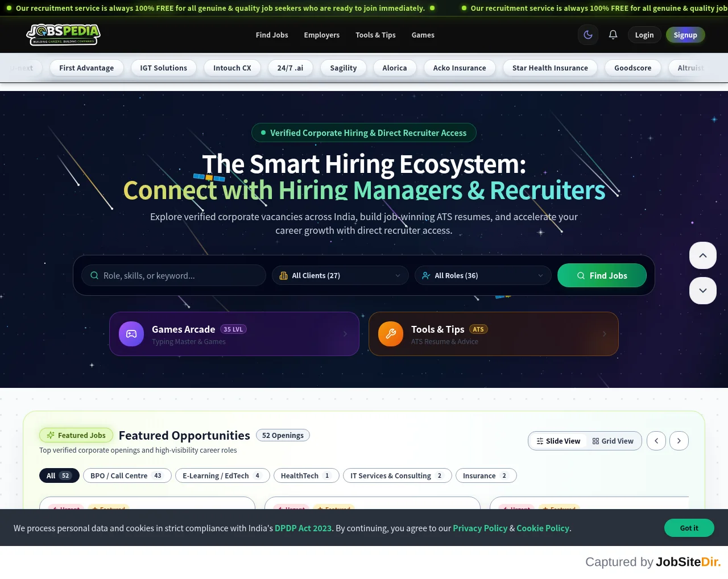Open the Find Jobs menu
This screenshot has width=728, height=579.
pyautogui.click(x=272, y=35)
